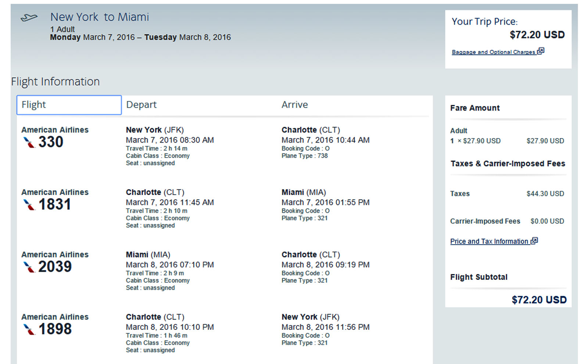Click the $72.20 USD trip price at top

point(537,35)
